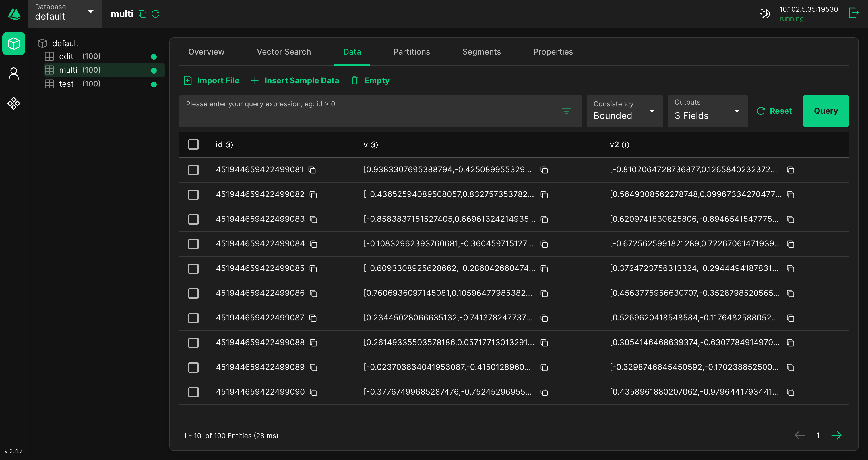Open the Outputs 3 Fields dropdown
This screenshot has height=460, width=868.
click(707, 111)
